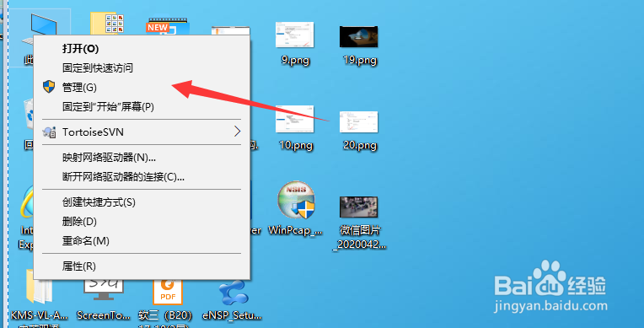644x328 pixels.
Task: Select 固定到快速访问 menu entry
Action: click(x=142, y=67)
